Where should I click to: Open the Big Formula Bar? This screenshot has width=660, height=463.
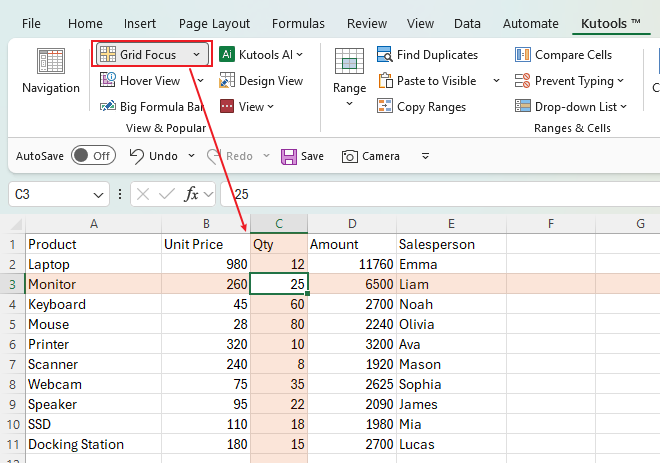pos(152,106)
